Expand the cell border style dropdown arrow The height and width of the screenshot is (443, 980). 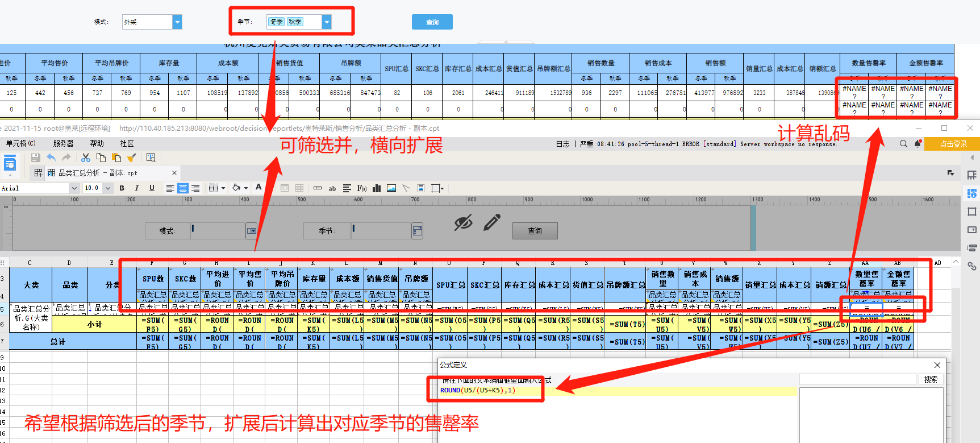click(x=223, y=188)
